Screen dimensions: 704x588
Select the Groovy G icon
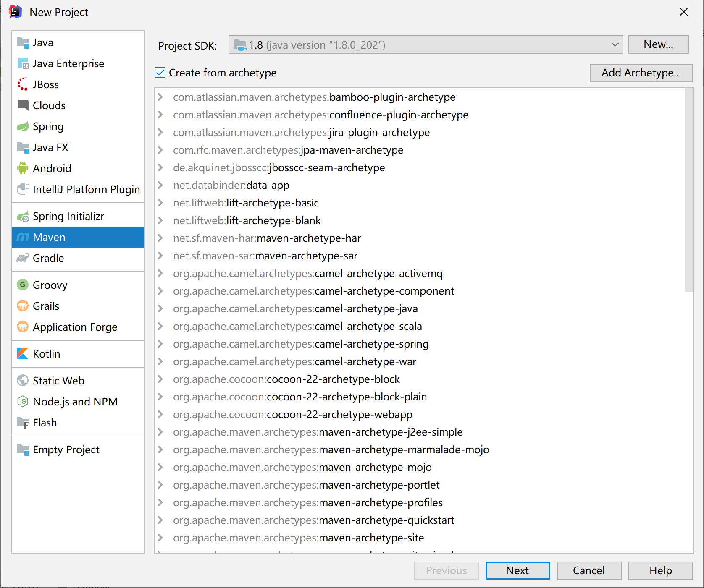[23, 285]
